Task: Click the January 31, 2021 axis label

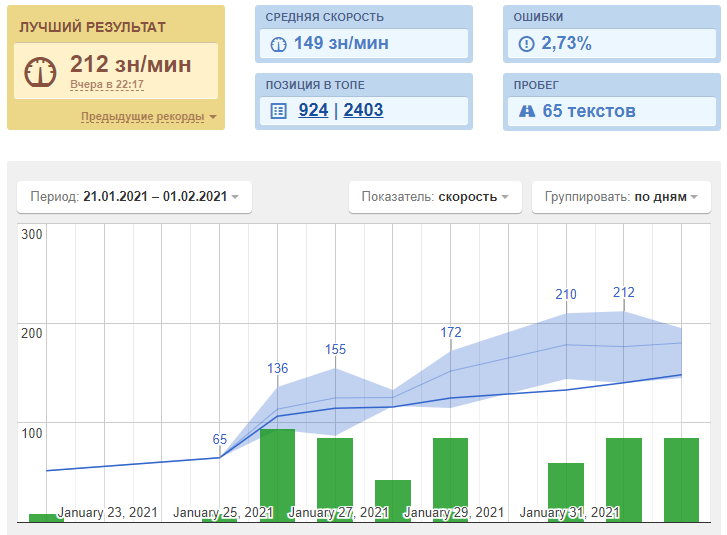Action: tap(569, 512)
